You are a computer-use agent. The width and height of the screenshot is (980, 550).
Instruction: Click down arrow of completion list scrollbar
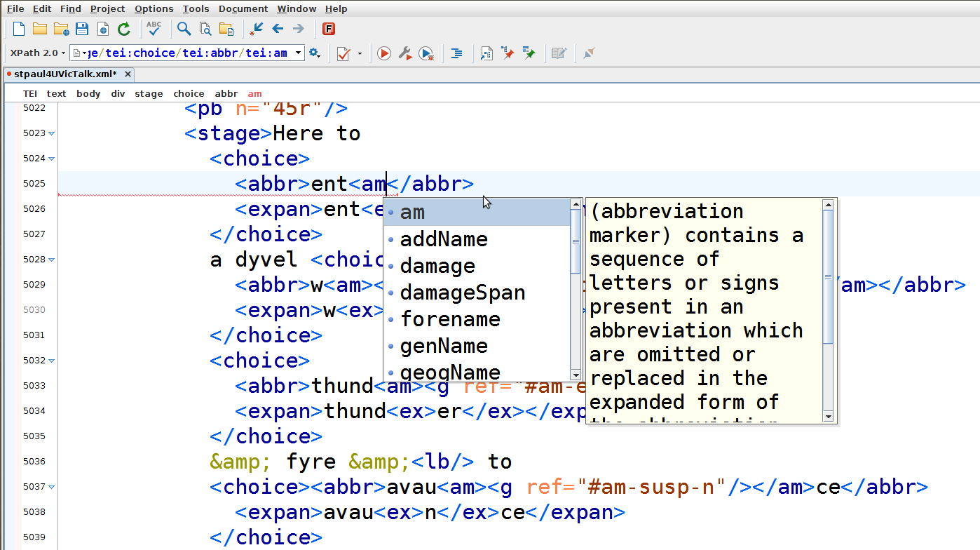(x=576, y=375)
